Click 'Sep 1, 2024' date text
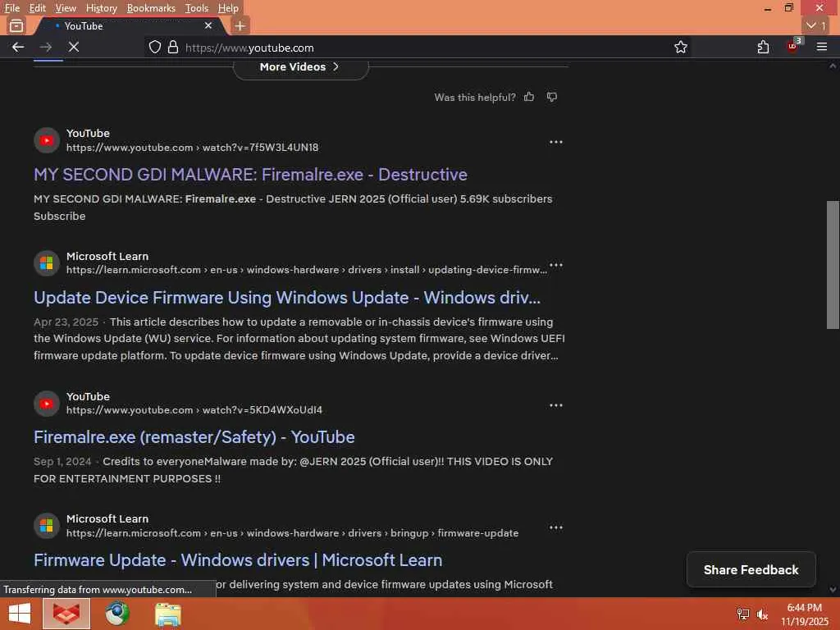 pos(62,461)
